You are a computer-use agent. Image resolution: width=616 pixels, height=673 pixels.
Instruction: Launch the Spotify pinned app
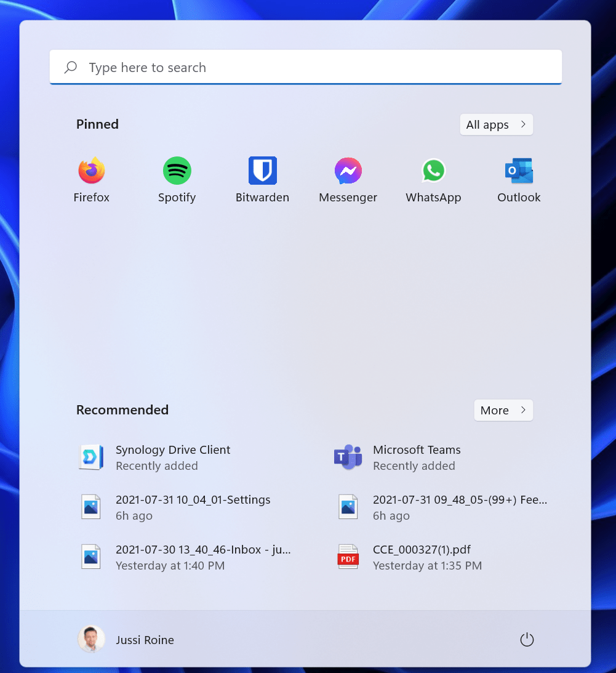177,171
